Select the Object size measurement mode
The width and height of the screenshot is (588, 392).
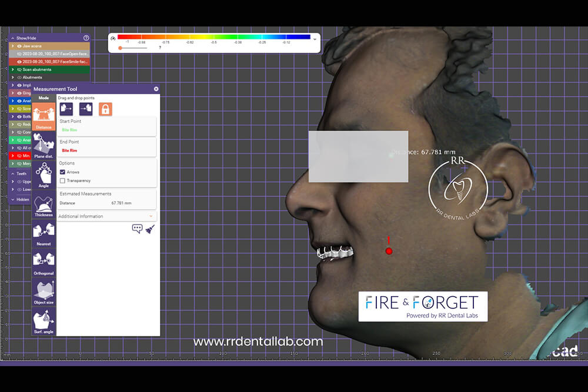44,292
